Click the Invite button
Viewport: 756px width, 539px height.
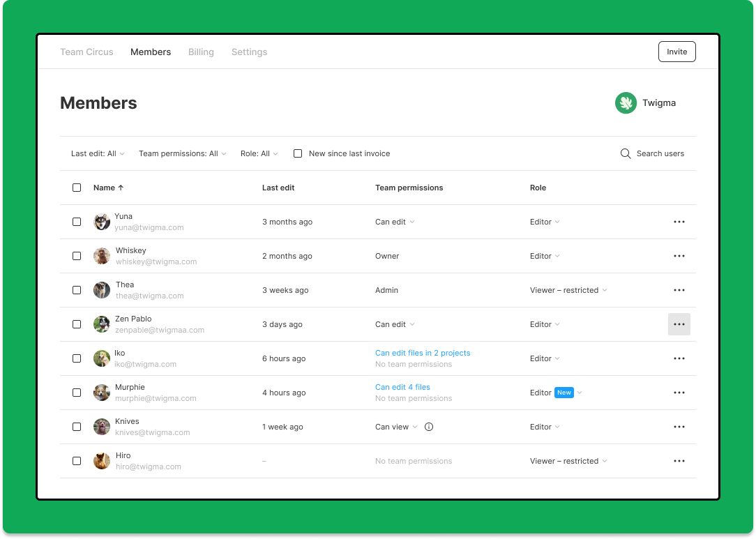pos(676,52)
